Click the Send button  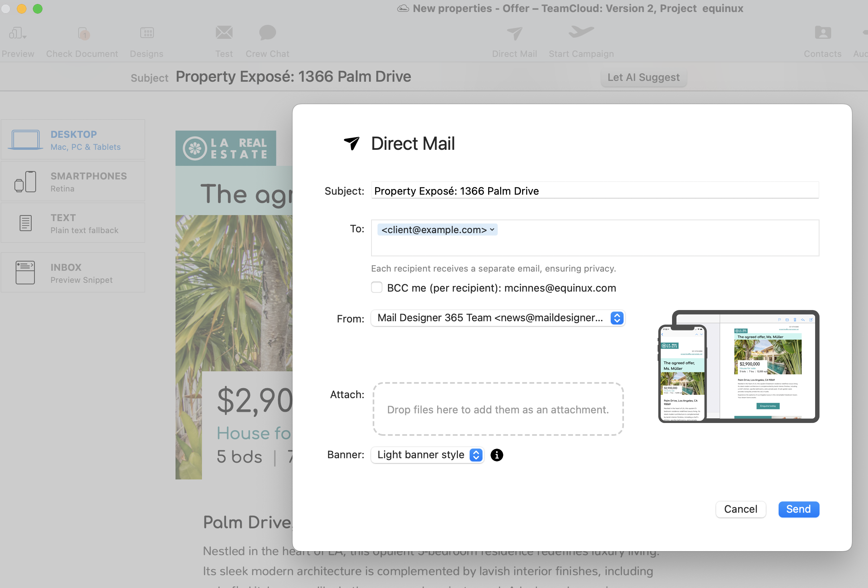click(x=799, y=509)
